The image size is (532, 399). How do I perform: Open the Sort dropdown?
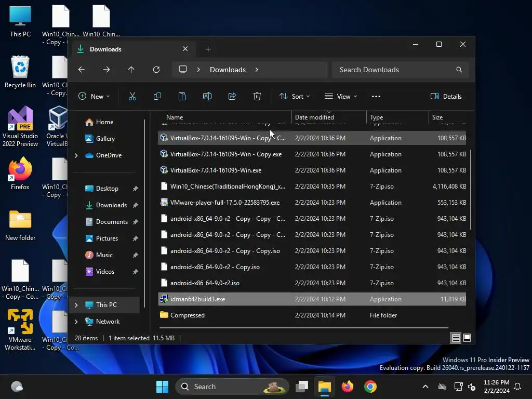(295, 96)
